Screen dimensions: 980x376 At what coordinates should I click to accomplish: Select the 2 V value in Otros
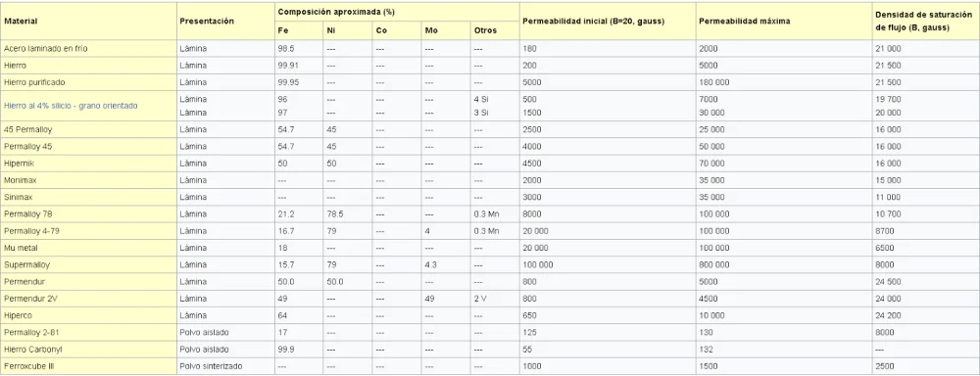(480, 298)
